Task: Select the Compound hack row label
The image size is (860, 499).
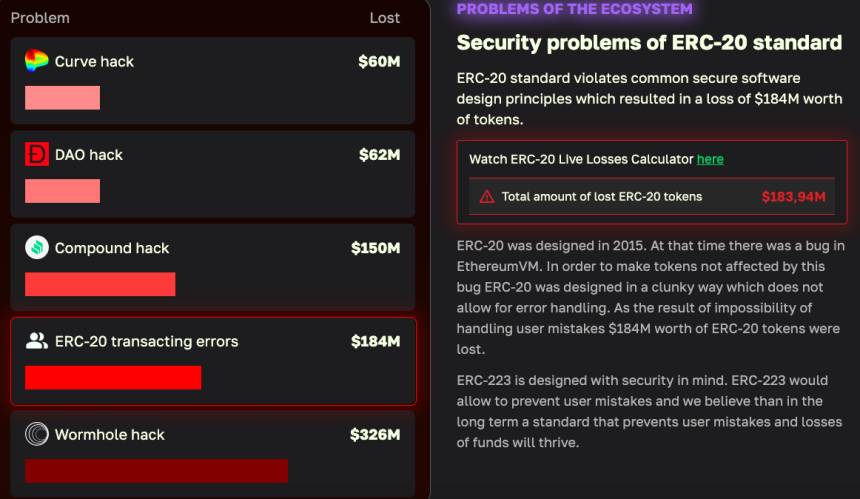Action: (x=112, y=248)
